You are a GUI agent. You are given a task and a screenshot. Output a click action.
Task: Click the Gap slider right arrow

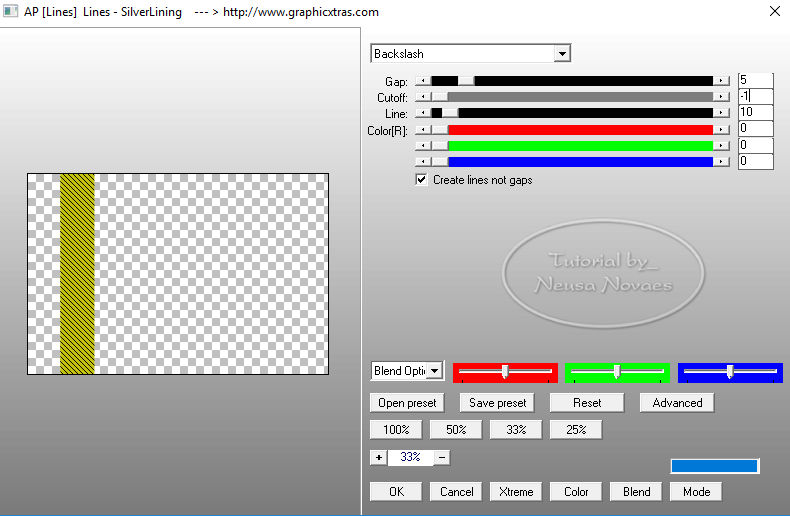click(x=721, y=81)
